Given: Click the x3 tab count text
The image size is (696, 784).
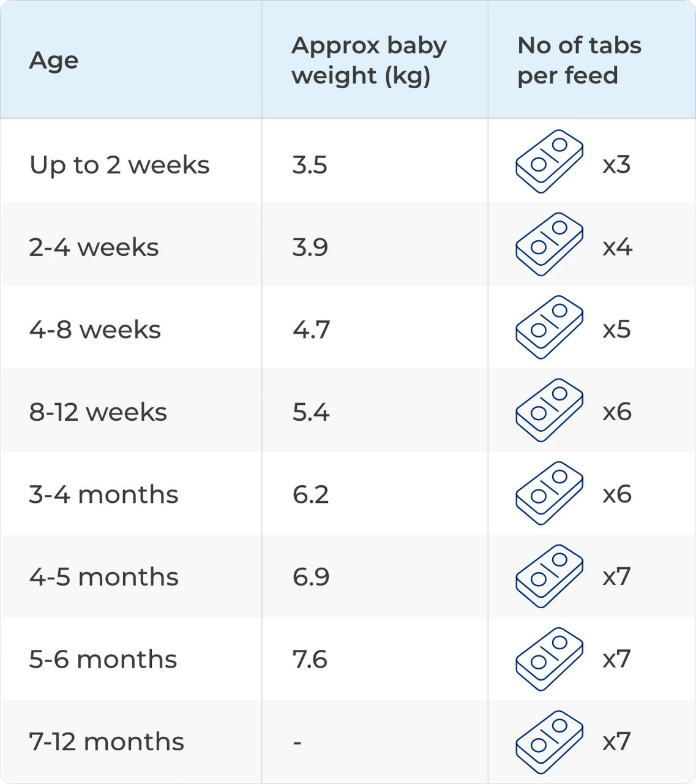Looking at the screenshot, I should [x=616, y=165].
